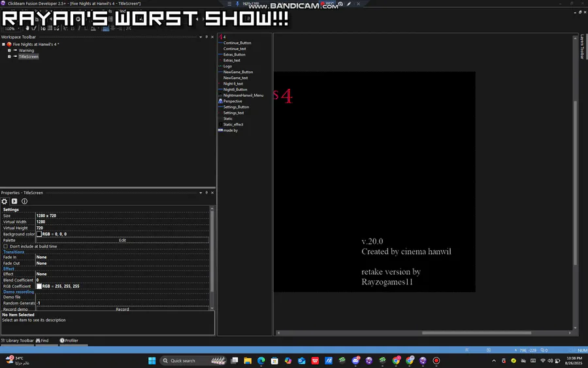Click the Properties list scroll-down arrow
The height and width of the screenshot is (368, 588).
[x=212, y=309]
